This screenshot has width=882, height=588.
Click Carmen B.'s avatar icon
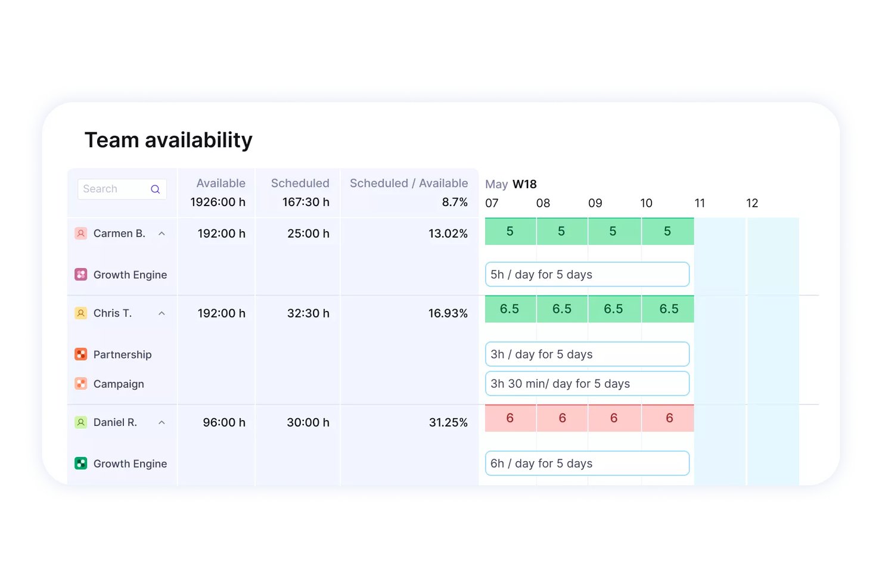click(81, 234)
